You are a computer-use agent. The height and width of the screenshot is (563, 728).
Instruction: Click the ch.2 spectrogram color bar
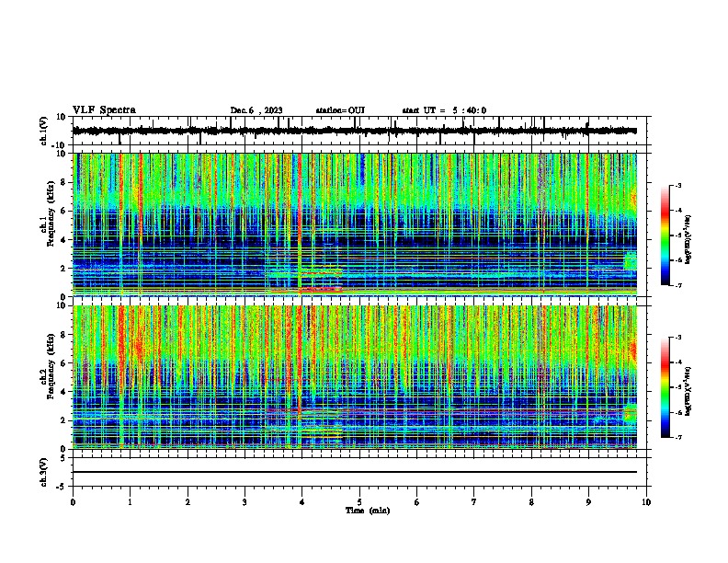point(665,387)
